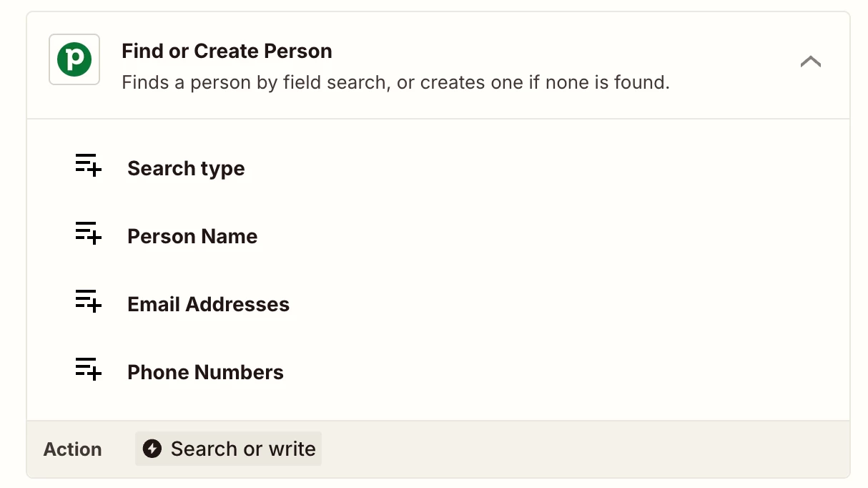Screen dimensions: 868x488
Task: Select the Phone Numbers field label
Action: 205,373
